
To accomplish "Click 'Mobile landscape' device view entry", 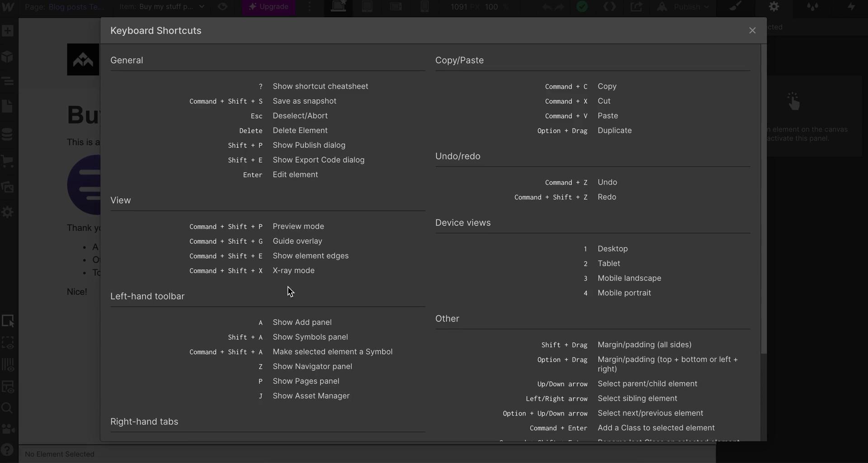I will pos(629,279).
